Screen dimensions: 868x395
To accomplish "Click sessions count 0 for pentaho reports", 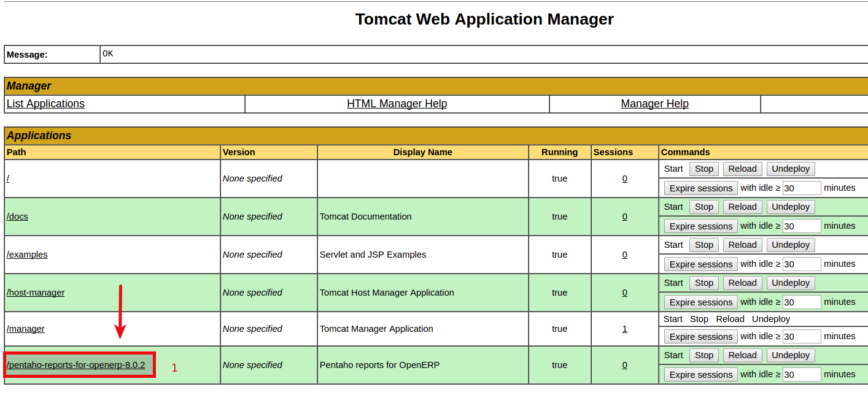I will 625,365.
